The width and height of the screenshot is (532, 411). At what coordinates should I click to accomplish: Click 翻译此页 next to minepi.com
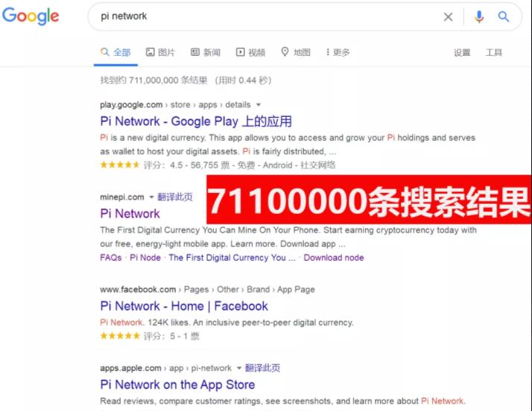point(175,197)
